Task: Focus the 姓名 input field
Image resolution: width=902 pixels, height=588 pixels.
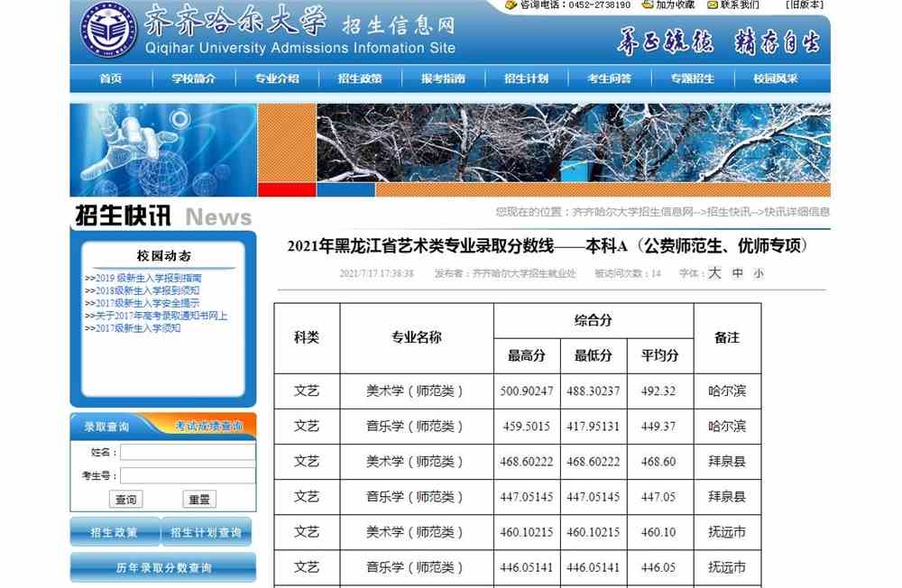Action: click(188, 452)
